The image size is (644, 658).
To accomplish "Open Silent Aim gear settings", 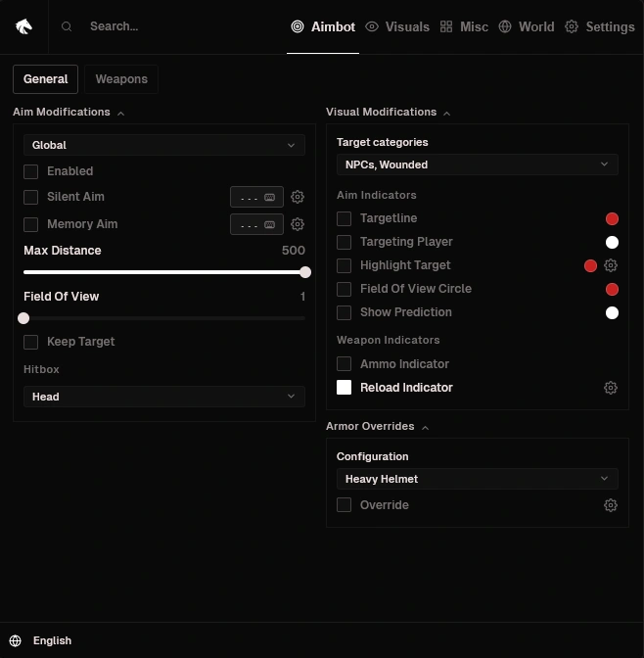I will pyautogui.click(x=298, y=197).
